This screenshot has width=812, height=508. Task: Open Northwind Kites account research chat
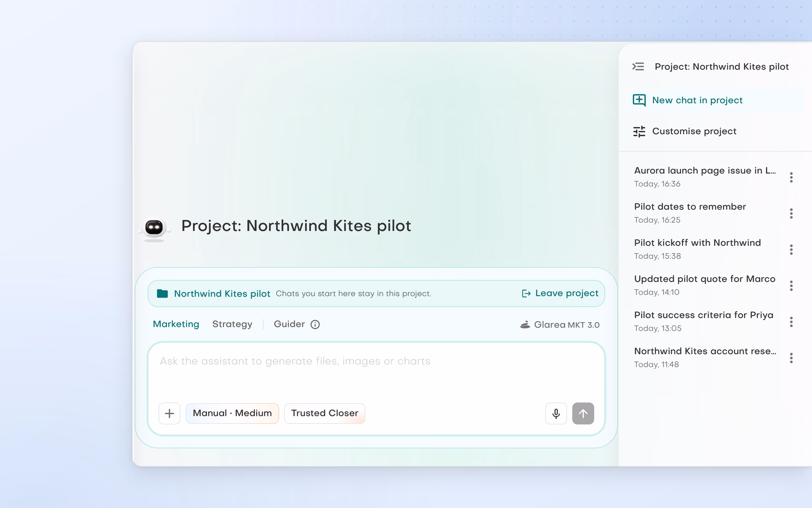(x=705, y=358)
